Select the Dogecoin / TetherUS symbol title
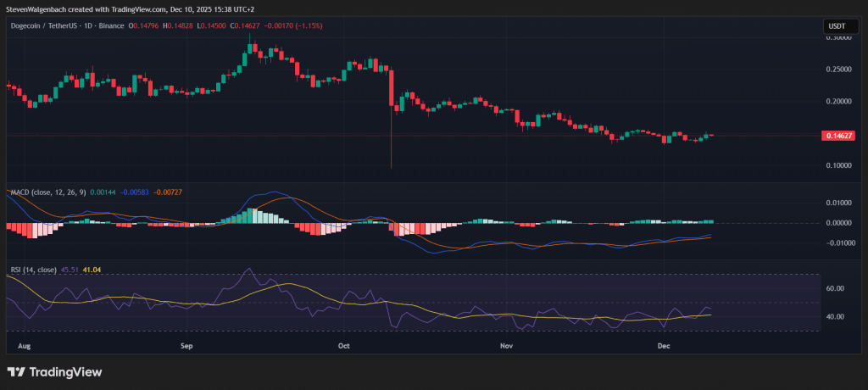Image resolution: width=868 pixels, height=390 pixels. [x=67, y=26]
